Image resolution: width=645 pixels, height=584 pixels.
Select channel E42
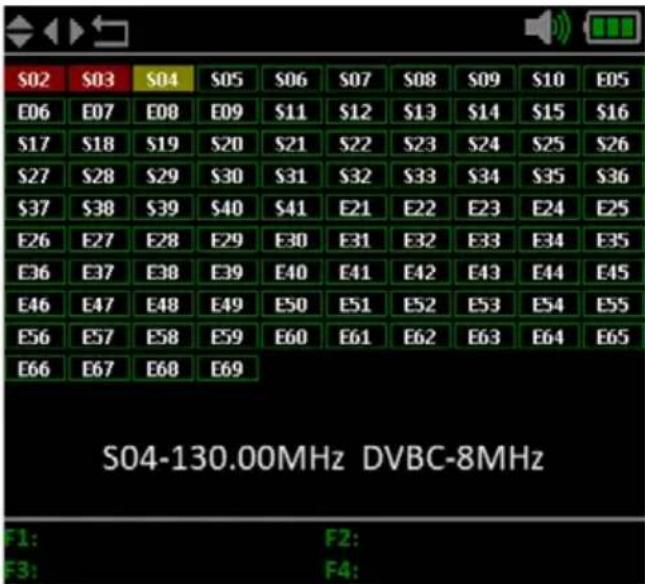click(x=420, y=272)
